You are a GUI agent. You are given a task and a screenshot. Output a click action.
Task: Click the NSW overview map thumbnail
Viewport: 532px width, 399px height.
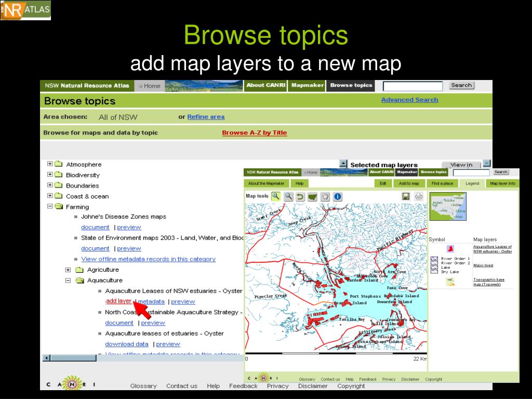(x=448, y=206)
